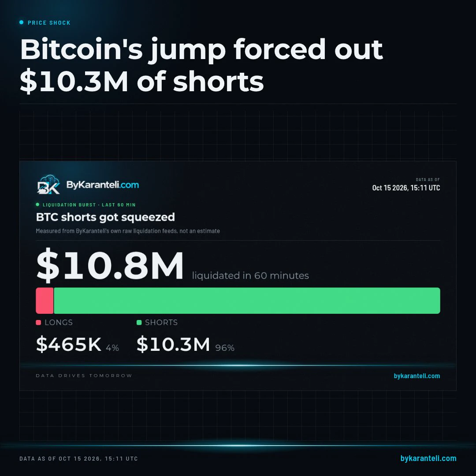Open the bykaranteli.com link in the footer

(428, 458)
